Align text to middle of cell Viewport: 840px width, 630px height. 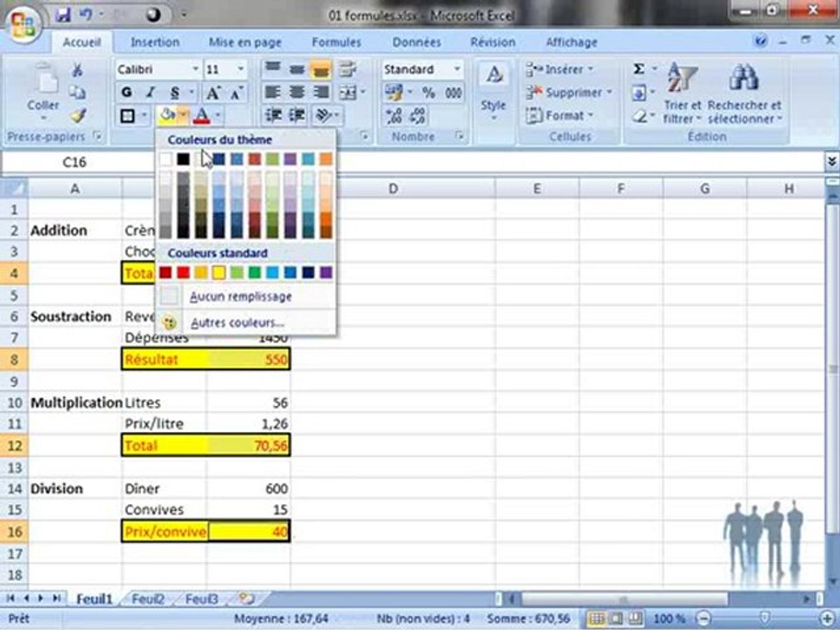(297, 69)
